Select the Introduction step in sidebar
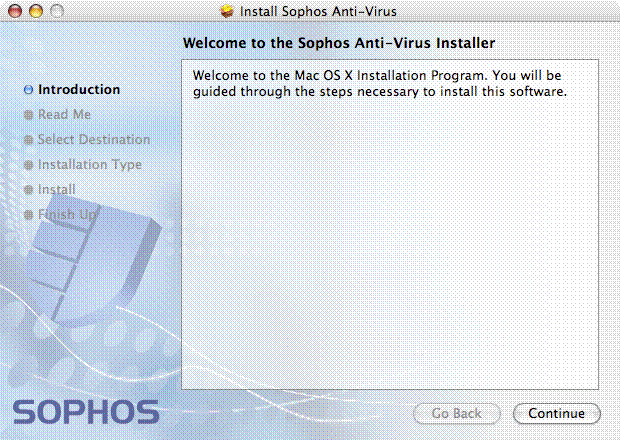 coord(79,90)
